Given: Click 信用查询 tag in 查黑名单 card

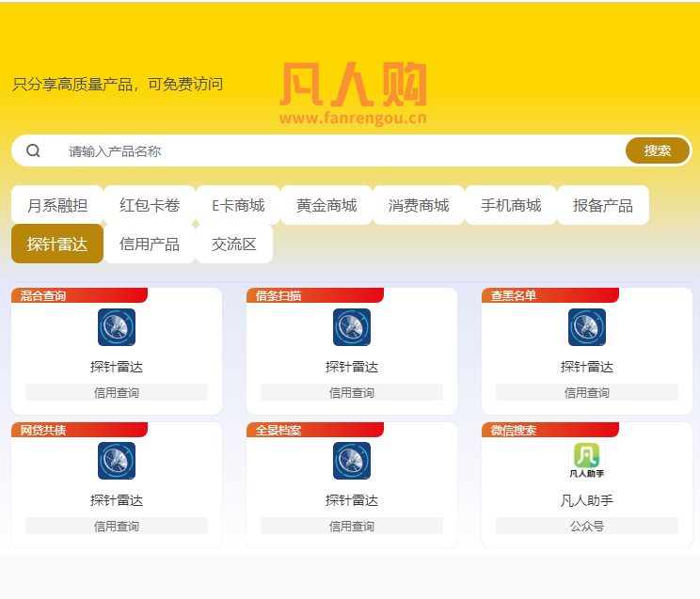Looking at the screenshot, I should (x=587, y=392).
